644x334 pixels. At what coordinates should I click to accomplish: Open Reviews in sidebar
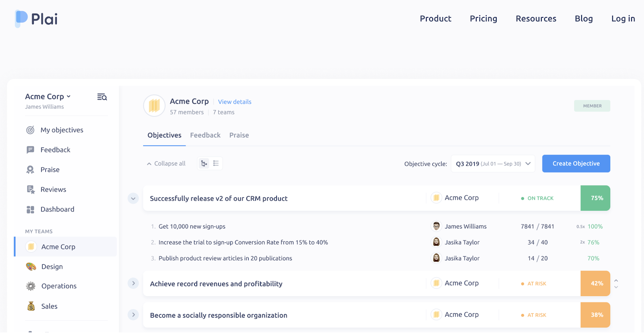53,190
